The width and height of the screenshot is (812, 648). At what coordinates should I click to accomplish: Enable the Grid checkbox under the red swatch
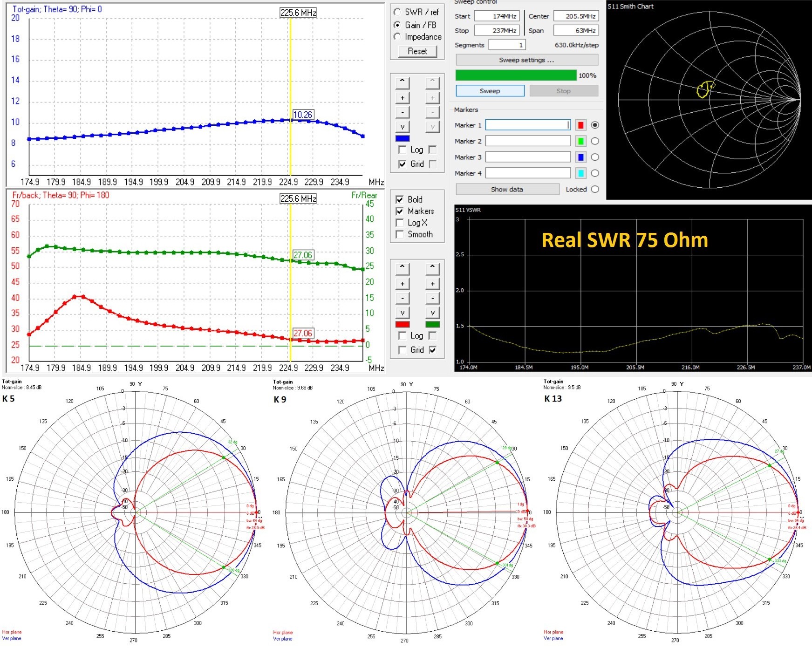click(x=403, y=350)
